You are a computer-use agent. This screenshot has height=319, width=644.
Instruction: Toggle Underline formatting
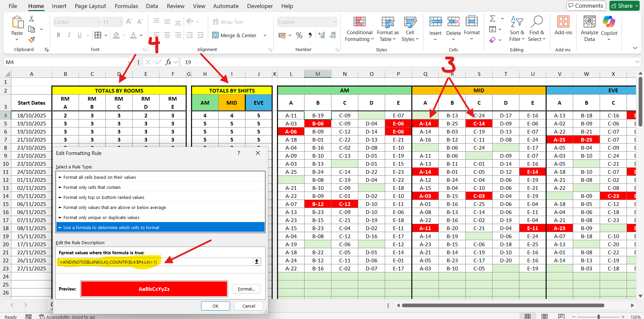pos(80,35)
